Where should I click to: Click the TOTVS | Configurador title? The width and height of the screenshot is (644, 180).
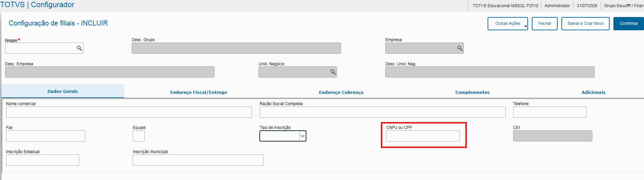point(37,5)
